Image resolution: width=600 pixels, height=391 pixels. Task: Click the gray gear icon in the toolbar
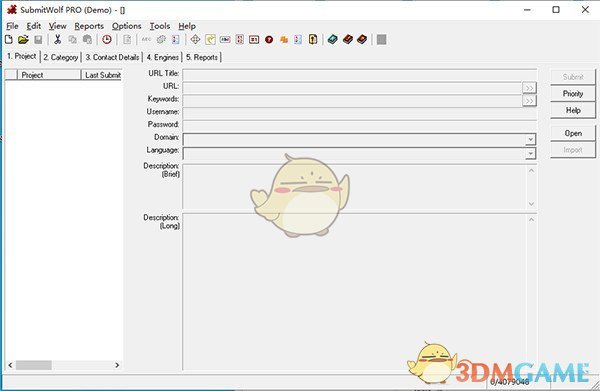[x=161, y=39]
